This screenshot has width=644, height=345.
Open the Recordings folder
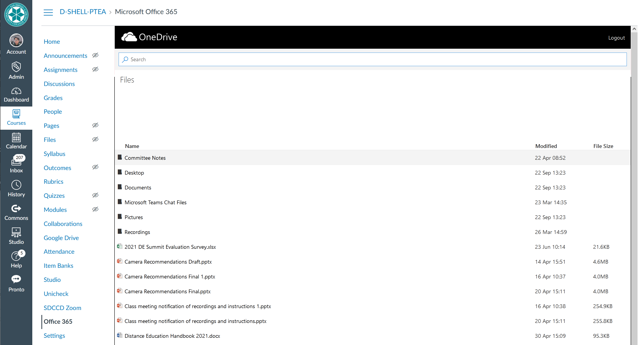137,232
